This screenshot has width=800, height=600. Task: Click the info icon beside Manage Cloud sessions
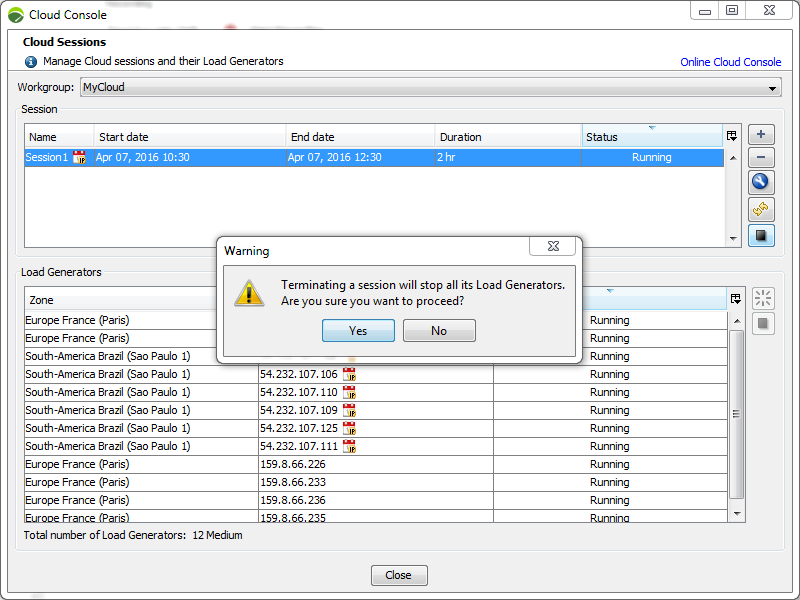(31, 62)
